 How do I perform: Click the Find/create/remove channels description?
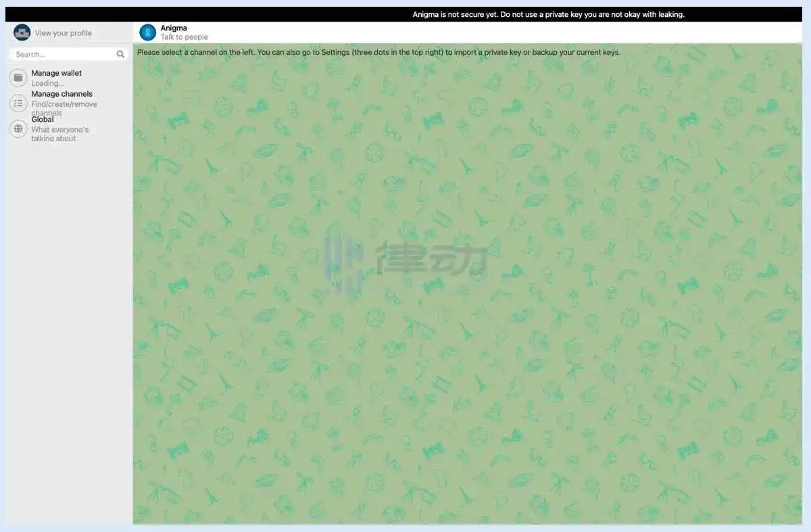pos(64,108)
